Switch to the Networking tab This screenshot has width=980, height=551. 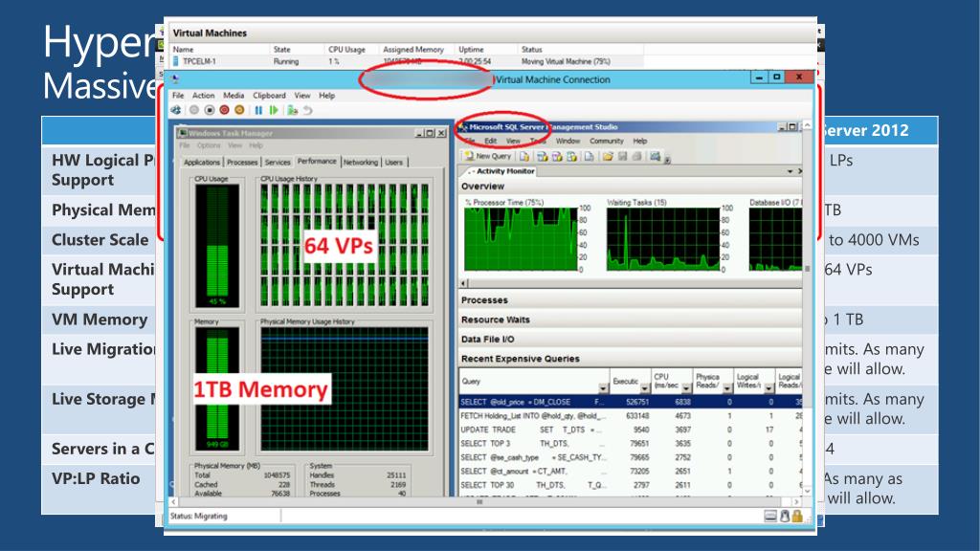click(x=361, y=163)
